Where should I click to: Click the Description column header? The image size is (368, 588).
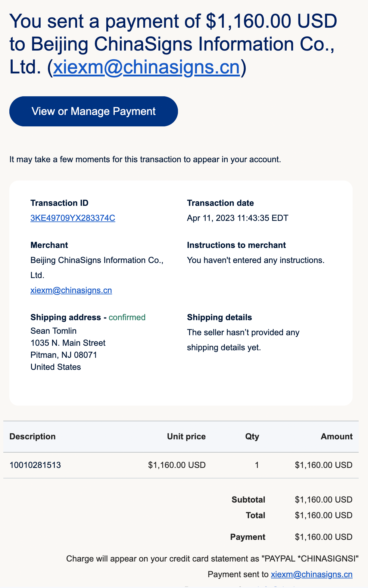point(33,436)
